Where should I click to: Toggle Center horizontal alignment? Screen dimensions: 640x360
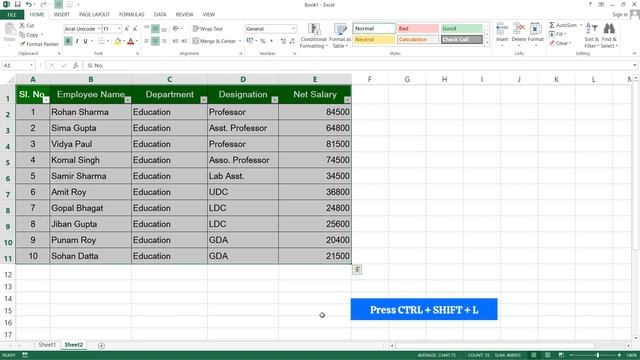click(155, 41)
